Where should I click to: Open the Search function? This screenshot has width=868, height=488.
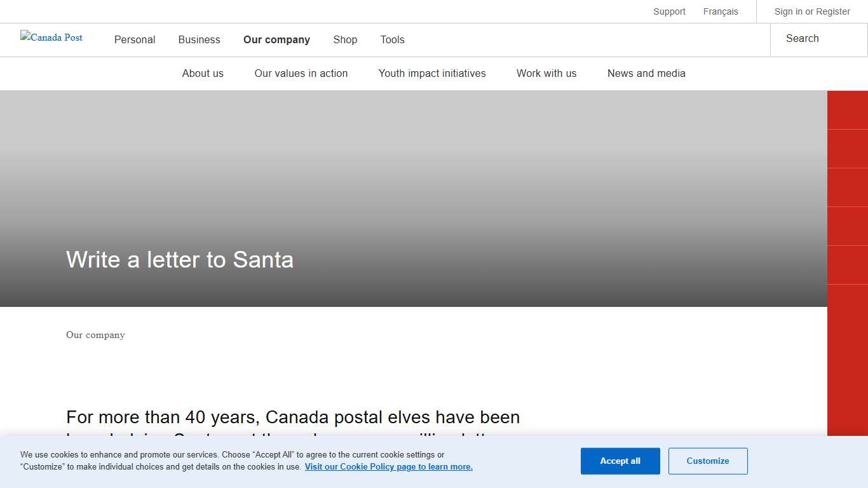pos(802,39)
